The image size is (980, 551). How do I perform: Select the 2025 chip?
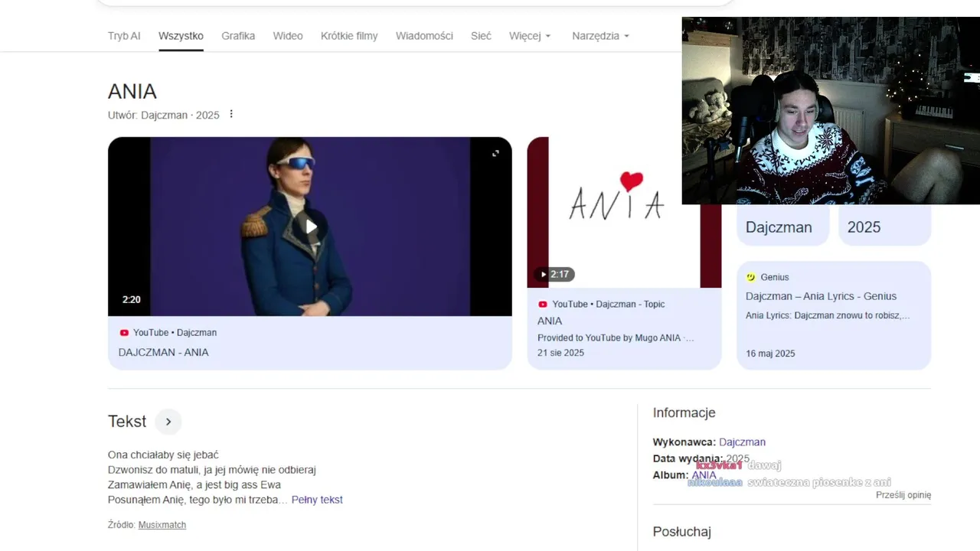coord(884,227)
